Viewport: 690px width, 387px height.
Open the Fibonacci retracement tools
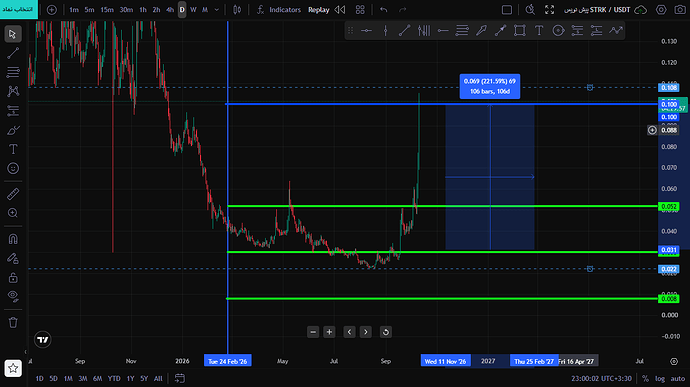13,72
